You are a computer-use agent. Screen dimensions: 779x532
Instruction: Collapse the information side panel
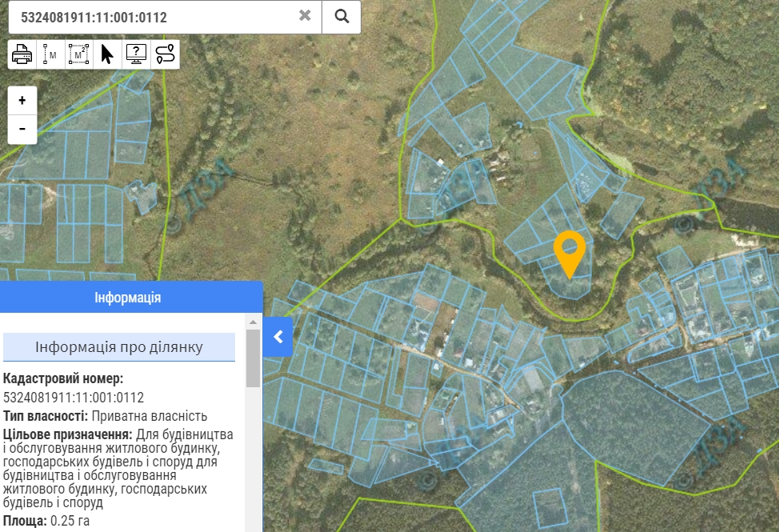point(278,337)
